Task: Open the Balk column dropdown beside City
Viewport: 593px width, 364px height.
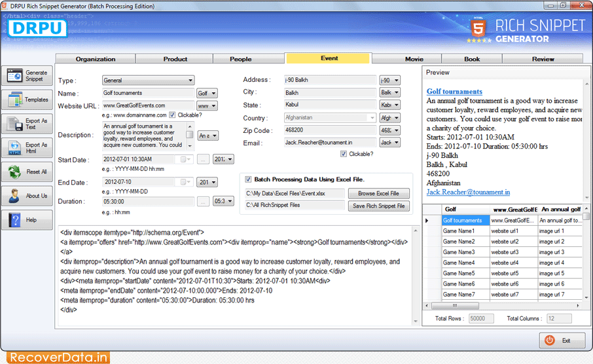Action: point(390,93)
